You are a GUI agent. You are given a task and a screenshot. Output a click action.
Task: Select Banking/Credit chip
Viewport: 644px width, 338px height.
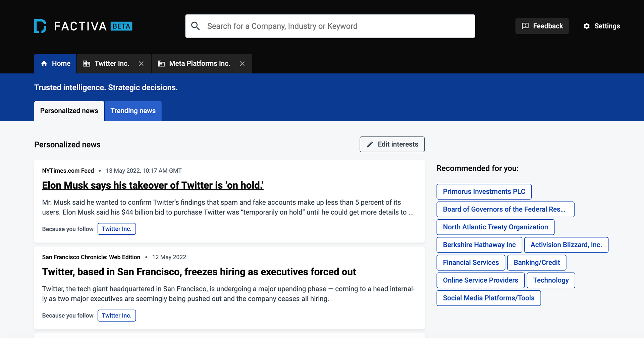[537, 263]
